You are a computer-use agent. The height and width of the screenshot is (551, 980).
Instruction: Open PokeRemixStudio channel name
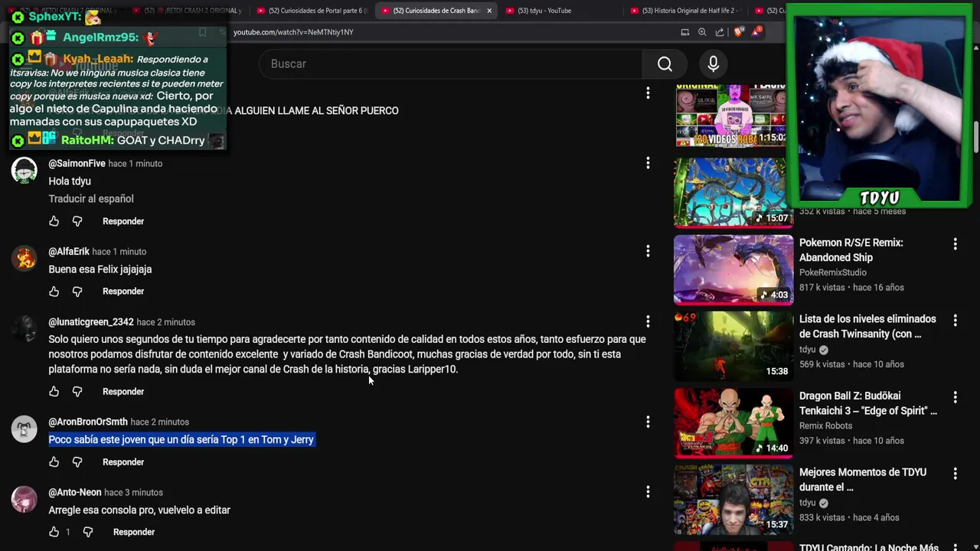(833, 272)
